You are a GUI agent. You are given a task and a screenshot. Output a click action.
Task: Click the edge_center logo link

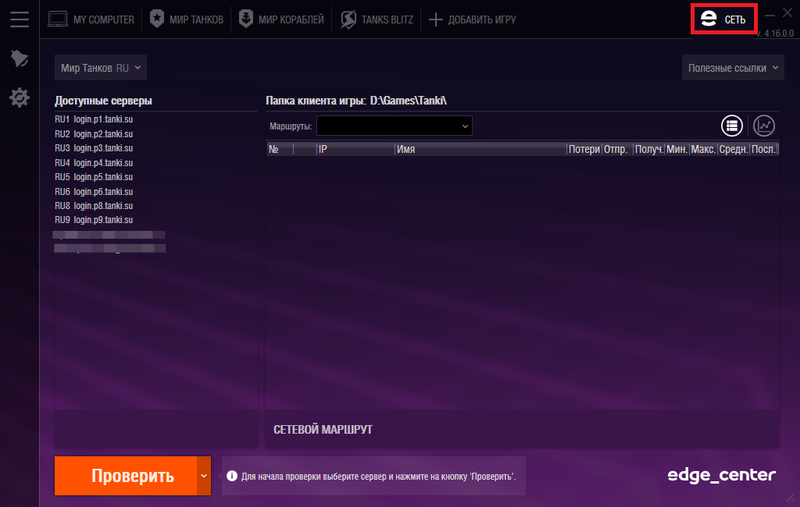(721, 475)
